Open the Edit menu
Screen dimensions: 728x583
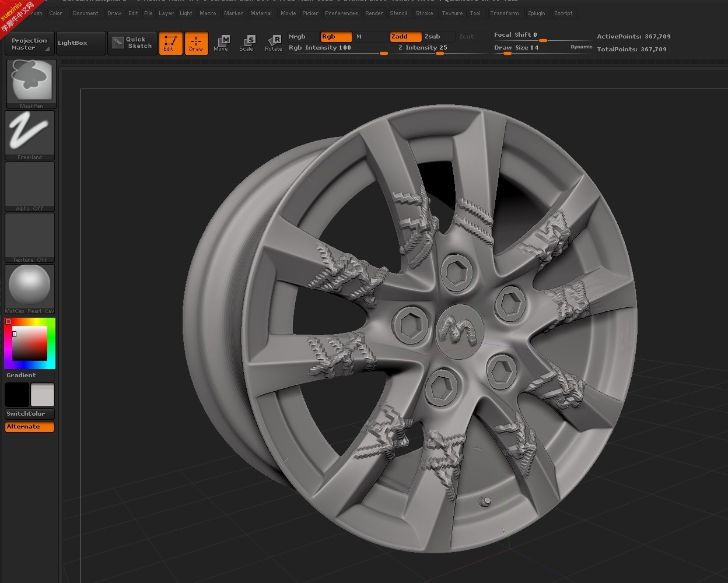tap(134, 13)
